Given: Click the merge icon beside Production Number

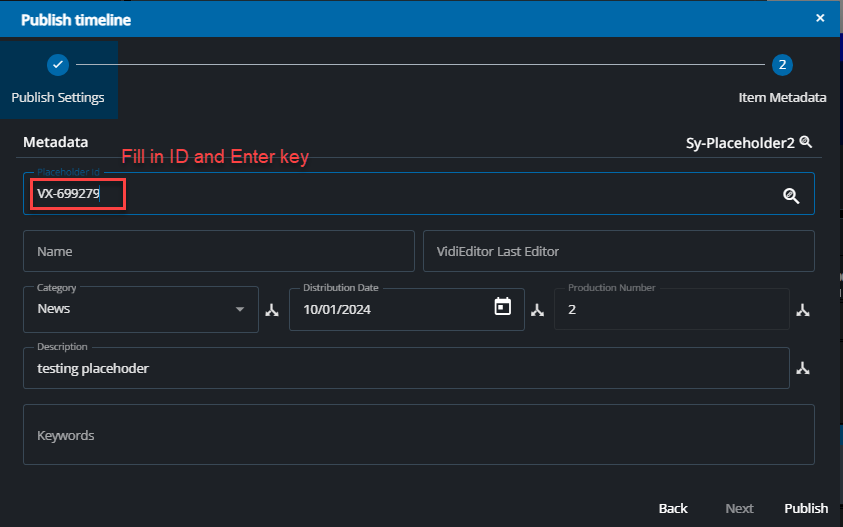Looking at the screenshot, I should [x=802, y=310].
